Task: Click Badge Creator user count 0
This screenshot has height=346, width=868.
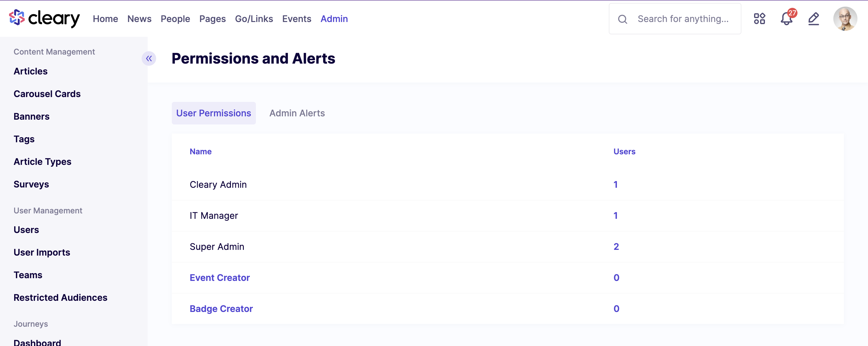Action: 616,309
